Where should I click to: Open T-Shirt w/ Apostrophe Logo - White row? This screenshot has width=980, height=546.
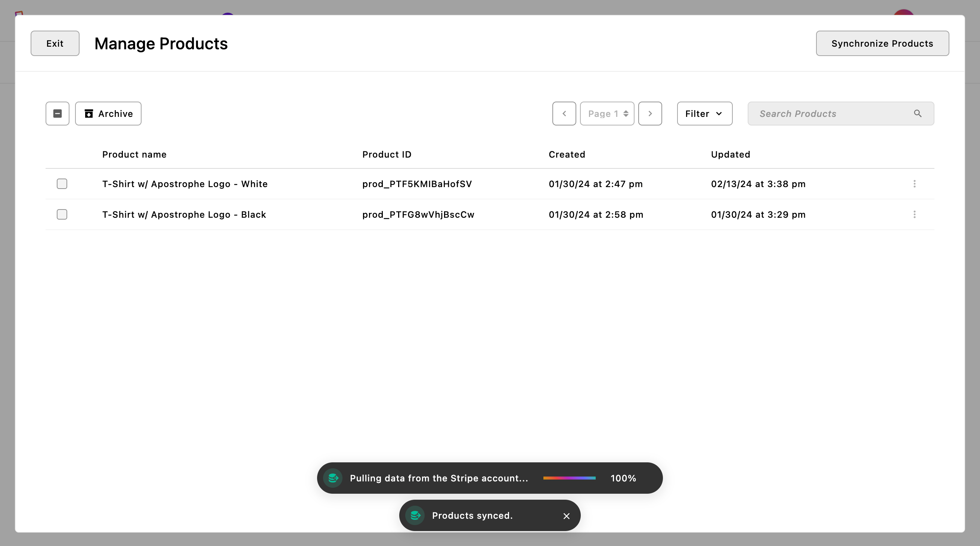click(x=185, y=184)
